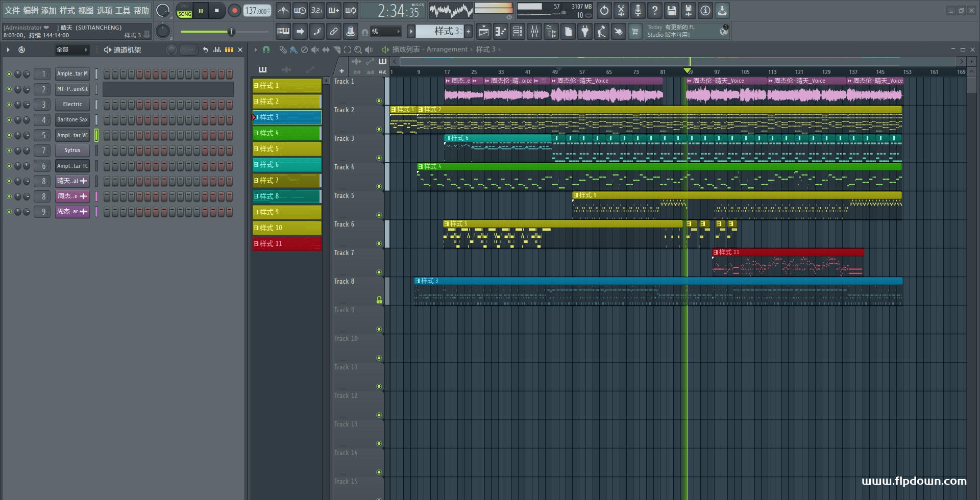
Task: Toggle the metronome icon
Action: 283,10
